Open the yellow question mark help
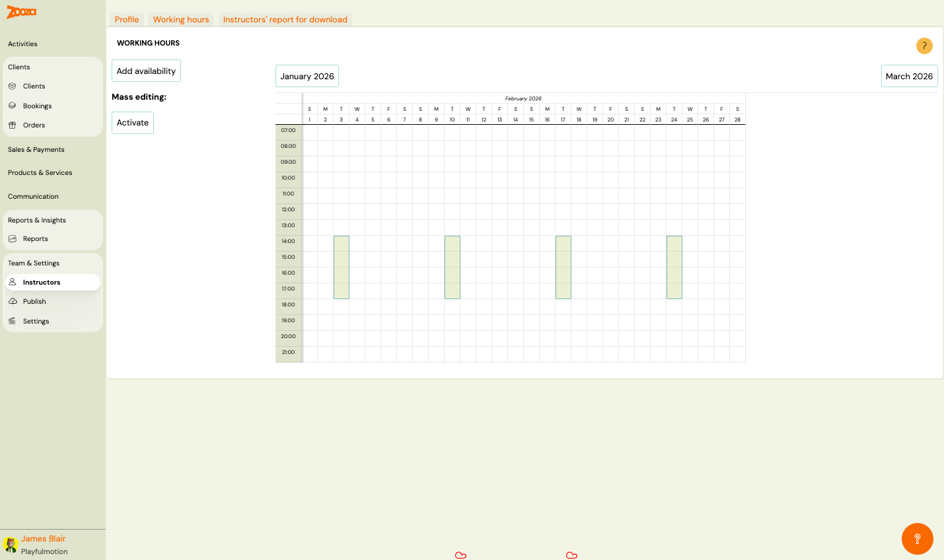The height and width of the screenshot is (560, 944). coord(924,46)
